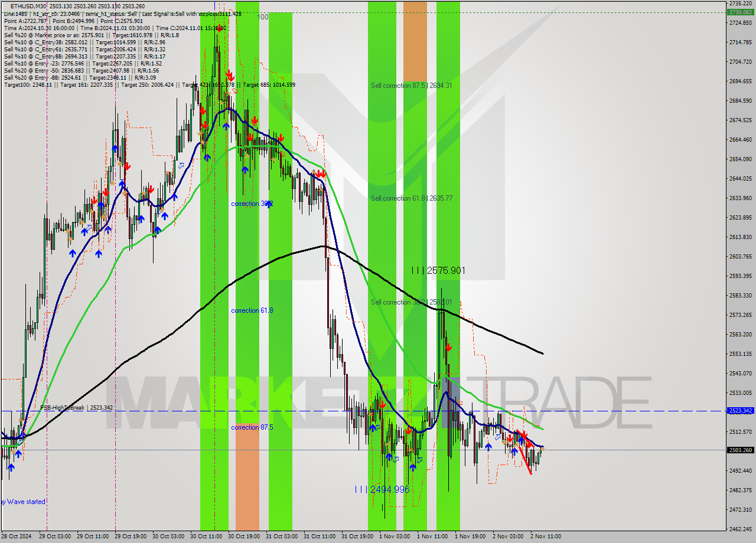
Task: Click the 'I I I 2575.901' point label
Action: [438, 270]
